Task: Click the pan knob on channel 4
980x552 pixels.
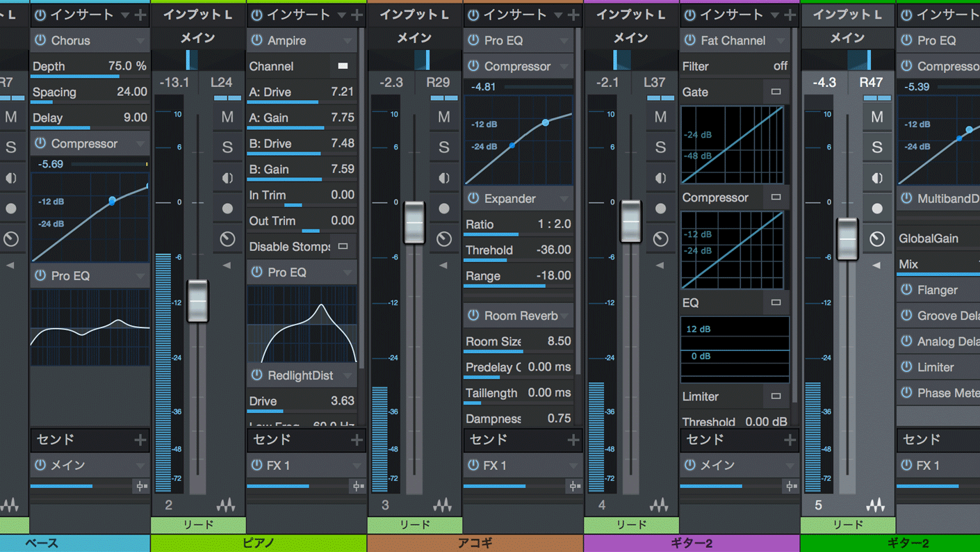Action: [x=660, y=239]
